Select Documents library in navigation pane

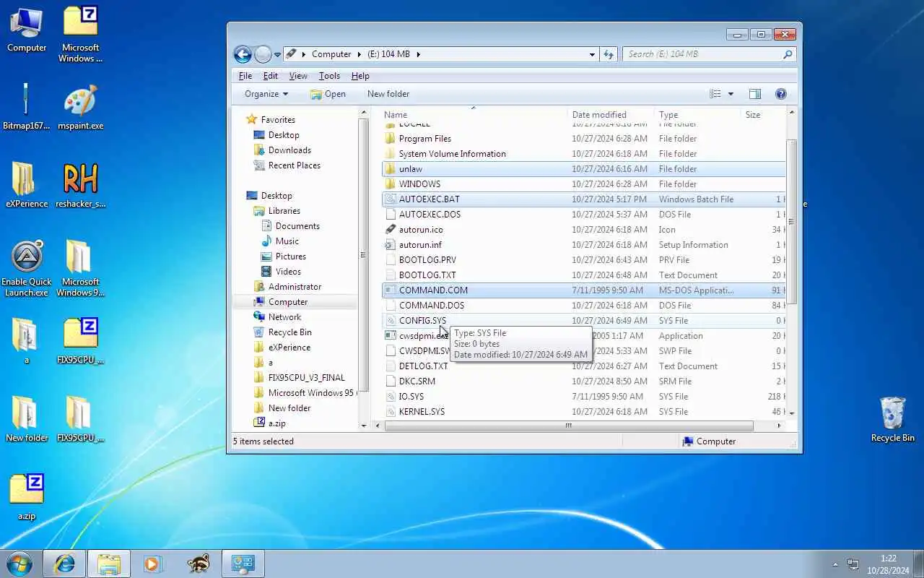point(297,226)
